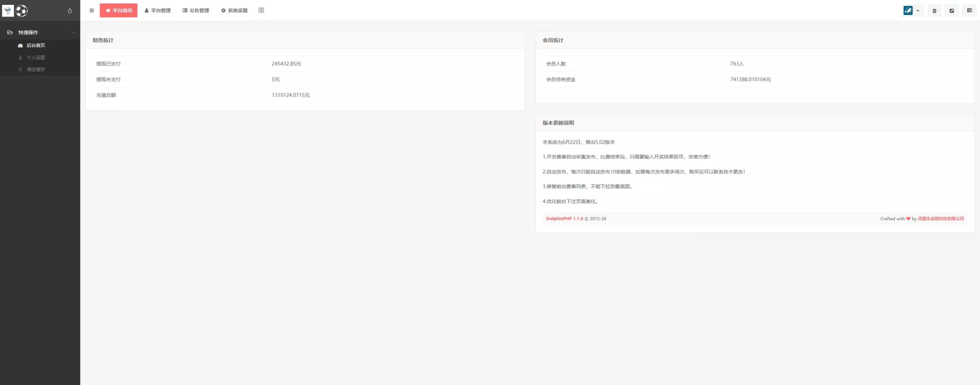Open the 公告管理 menu
Viewport: 980px width, 385px height.
tap(196, 10)
